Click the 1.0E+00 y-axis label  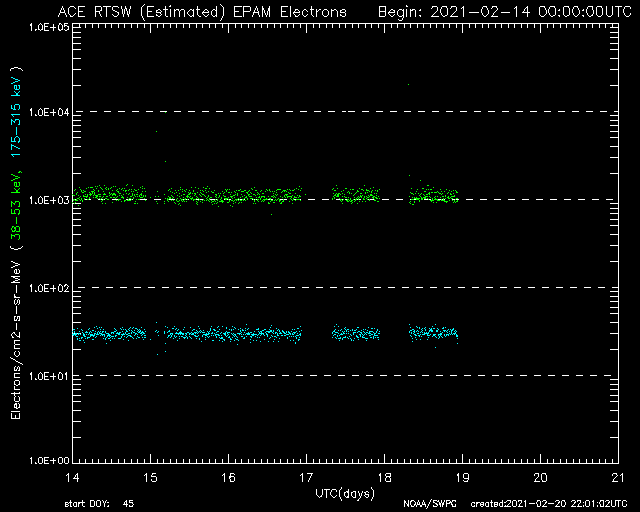tap(49, 461)
